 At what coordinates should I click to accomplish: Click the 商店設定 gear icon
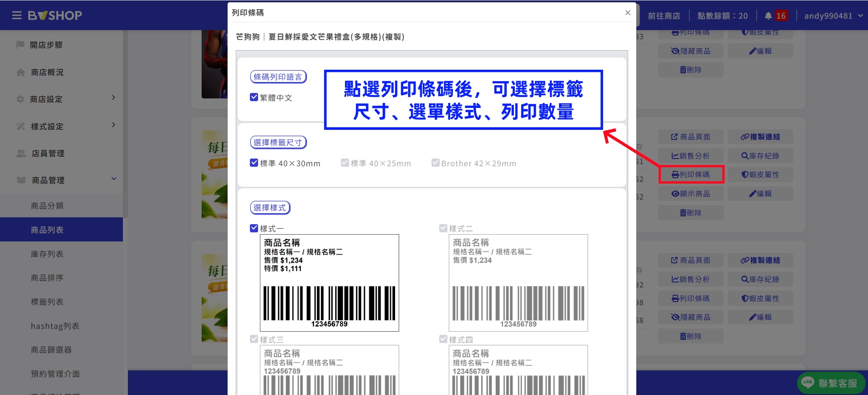20,99
